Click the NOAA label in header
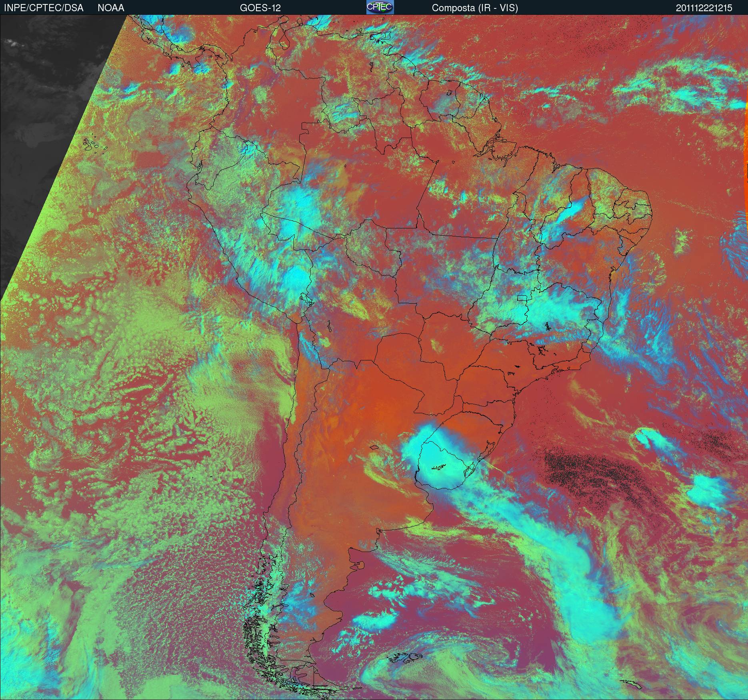Screen dimensions: 748x700 click(x=111, y=8)
